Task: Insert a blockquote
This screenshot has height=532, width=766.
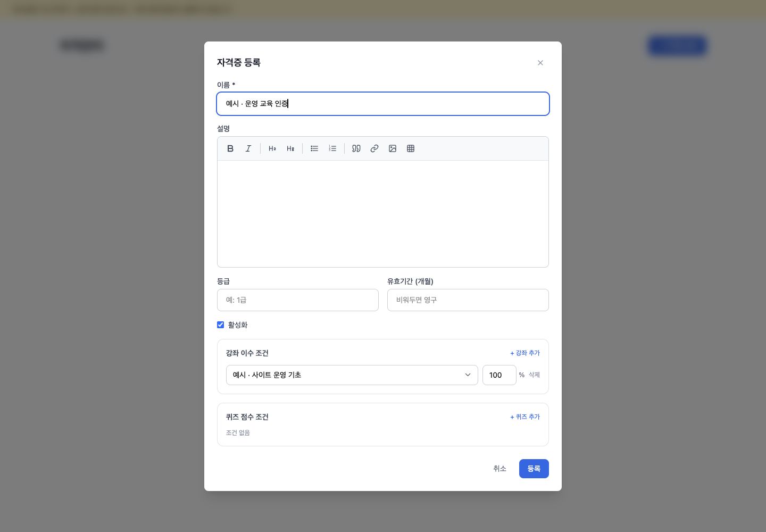Action: 356,148
